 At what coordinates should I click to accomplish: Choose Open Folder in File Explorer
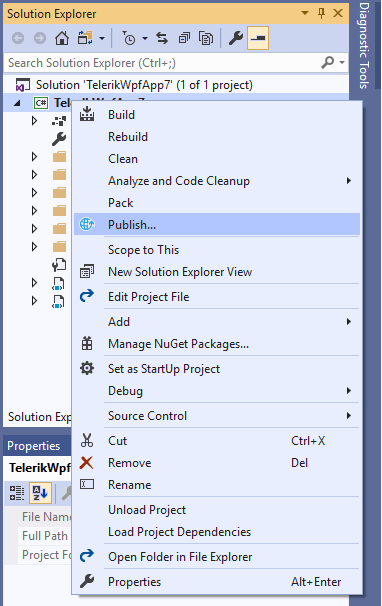pyautogui.click(x=217, y=557)
